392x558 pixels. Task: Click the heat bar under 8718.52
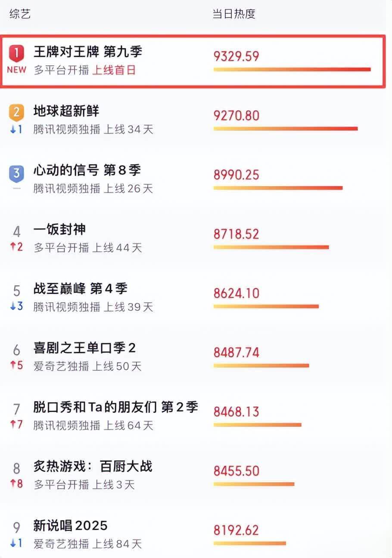coord(271,247)
